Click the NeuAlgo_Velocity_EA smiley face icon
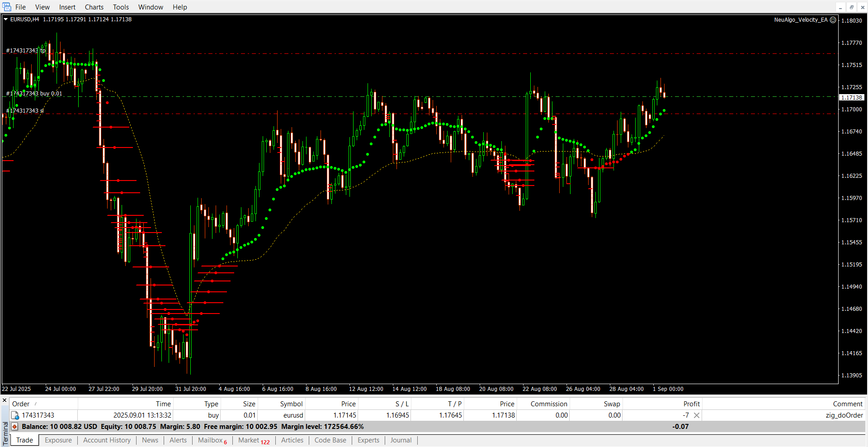Image resolution: width=868 pixels, height=447 pixels. click(x=833, y=20)
